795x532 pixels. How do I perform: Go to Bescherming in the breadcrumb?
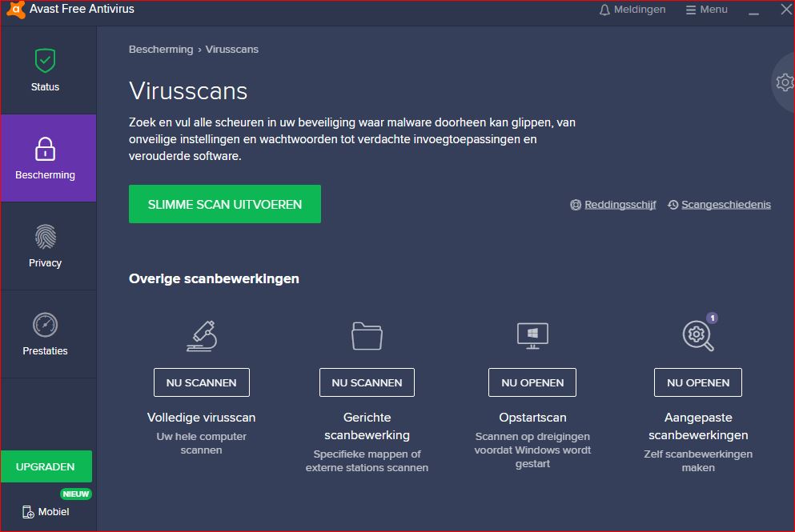tap(161, 50)
